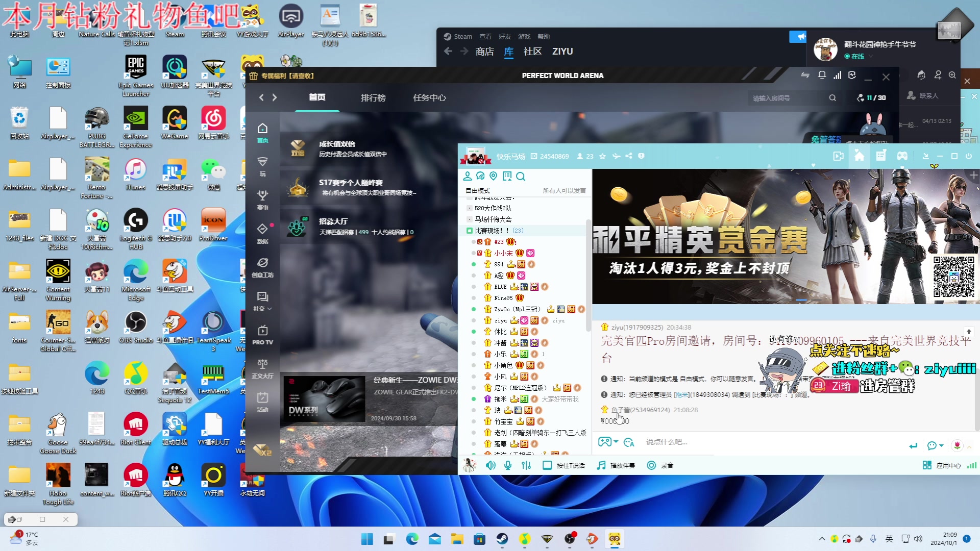Open the audio mixer settings icon
Screen dimensions: 980x551
[526, 465]
